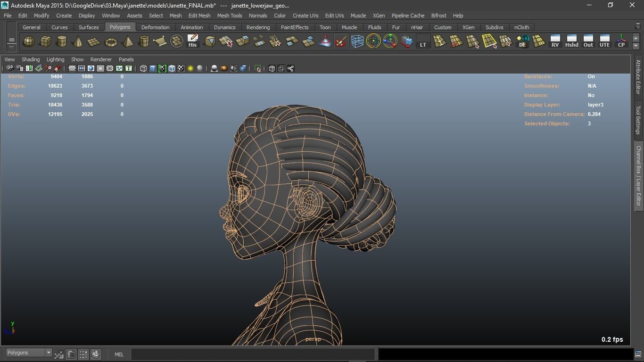Screen dimensions: 644x362
Task: Click the CP center pivot shelf icon
Action: pyautogui.click(x=621, y=41)
